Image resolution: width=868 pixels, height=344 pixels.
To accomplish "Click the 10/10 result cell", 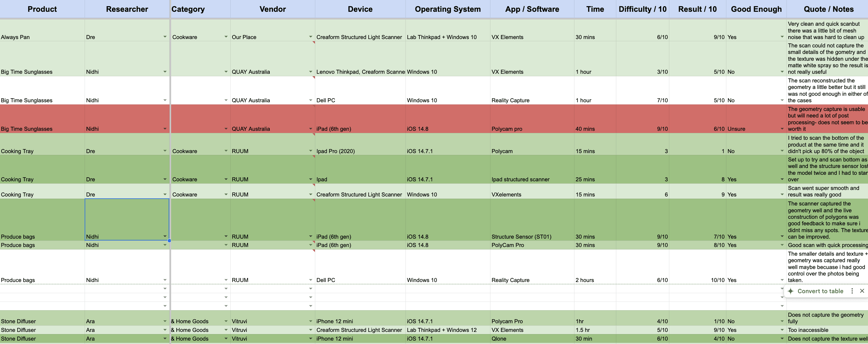I will point(697,267).
